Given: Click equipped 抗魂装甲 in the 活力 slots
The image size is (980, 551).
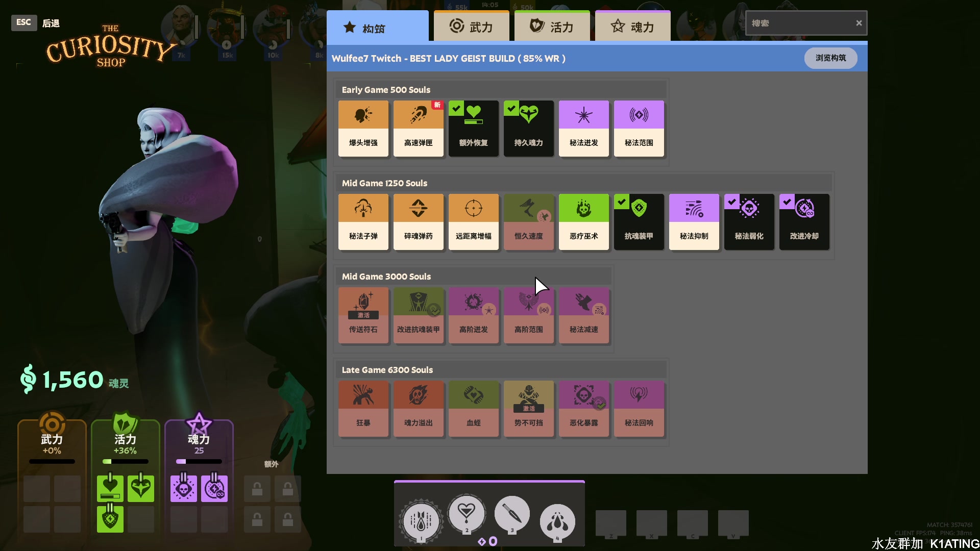Looking at the screenshot, I should (110, 519).
